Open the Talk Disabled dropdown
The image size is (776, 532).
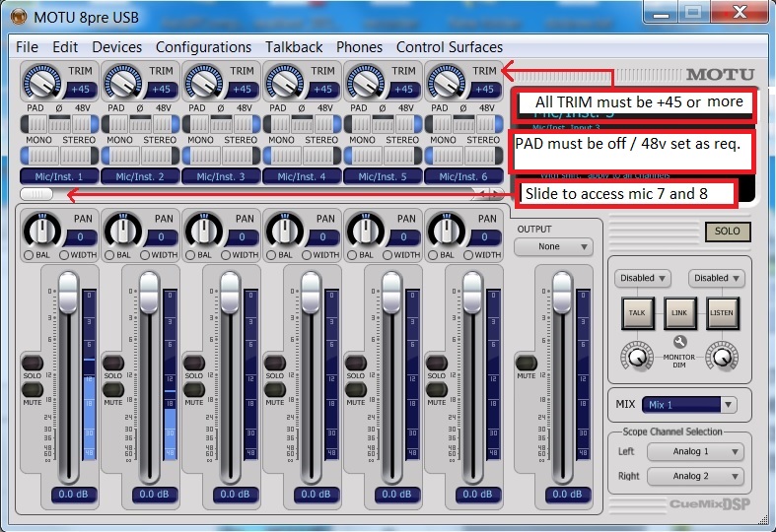tap(642, 278)
